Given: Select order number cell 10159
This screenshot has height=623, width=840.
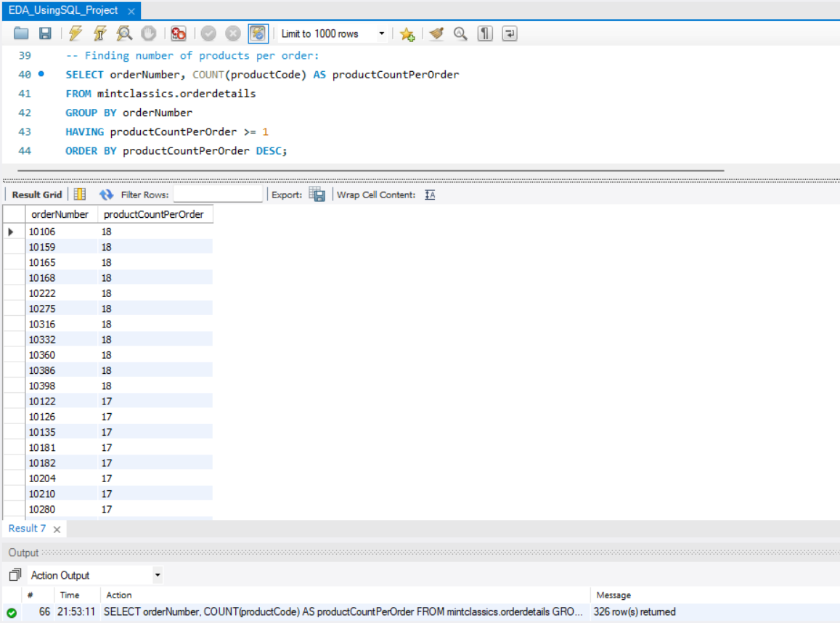Looking at the screenshot, I should (x=61, y=247).
